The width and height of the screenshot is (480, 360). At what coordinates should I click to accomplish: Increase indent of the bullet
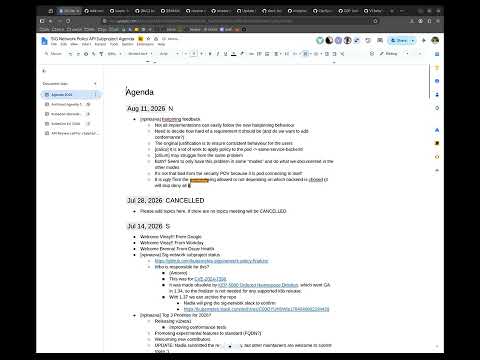334,54
